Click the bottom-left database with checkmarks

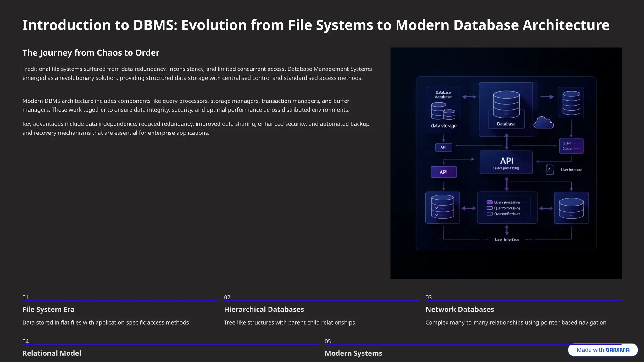tap(442, 207)
